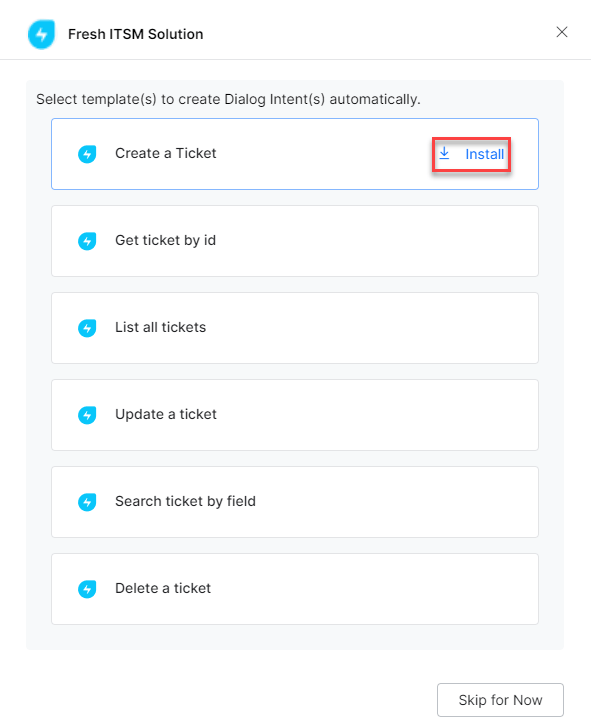Close the Fresh ITSM Solution dialog
This screenshot has height=724, width=591.
(562, 32)
